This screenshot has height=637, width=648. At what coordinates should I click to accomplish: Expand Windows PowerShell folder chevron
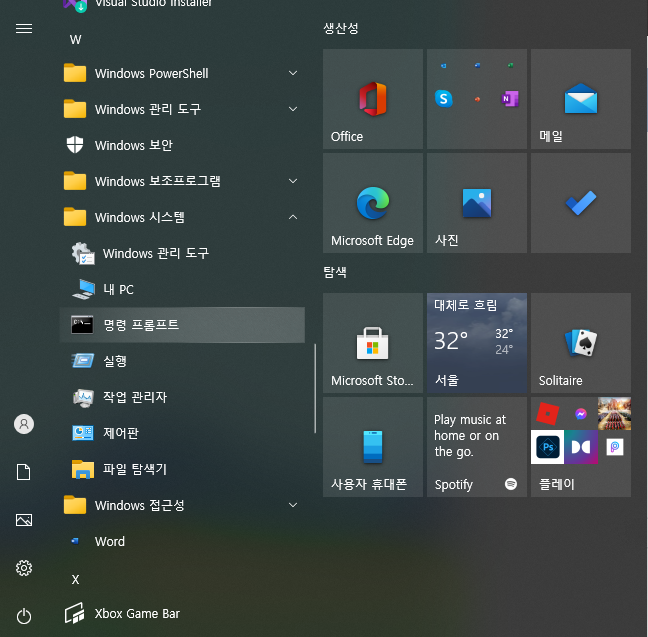[x=293, y=73]
